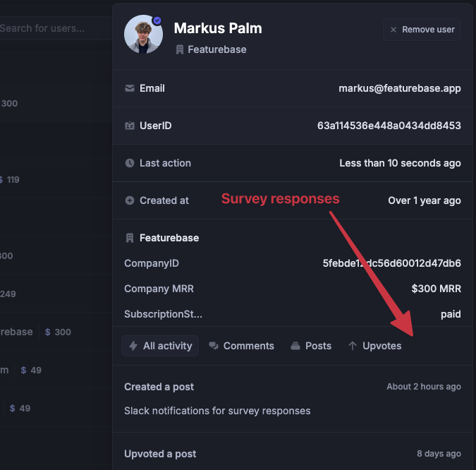Click the $300 MRR value
Screen dimensions: 476x470
coord(436,289)
